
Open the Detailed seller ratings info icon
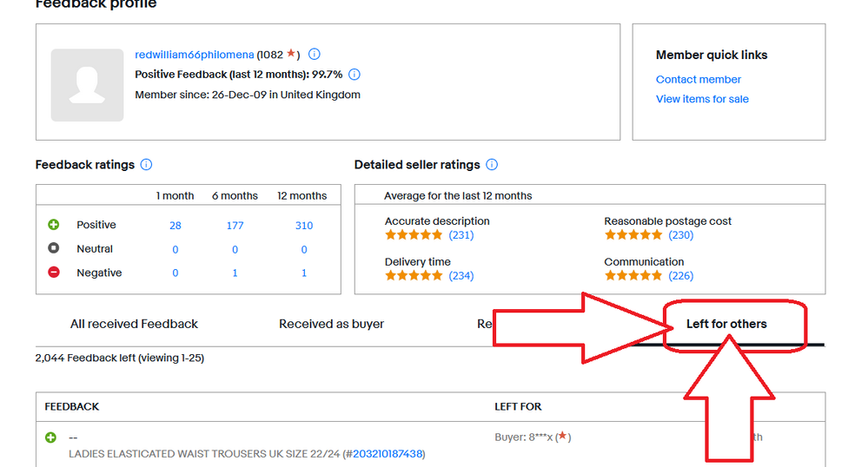[492, 165]
